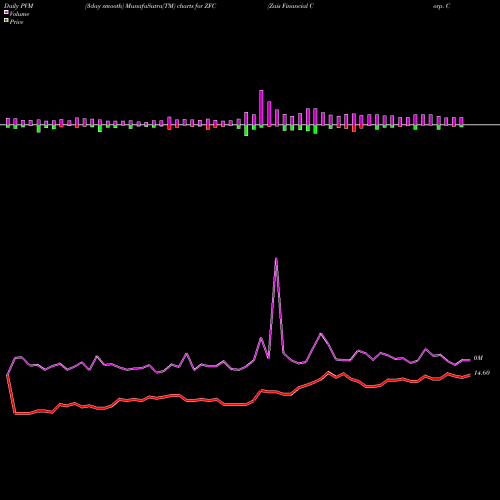
Task: Click the Daily PVM title text
Action: (19, 6)
